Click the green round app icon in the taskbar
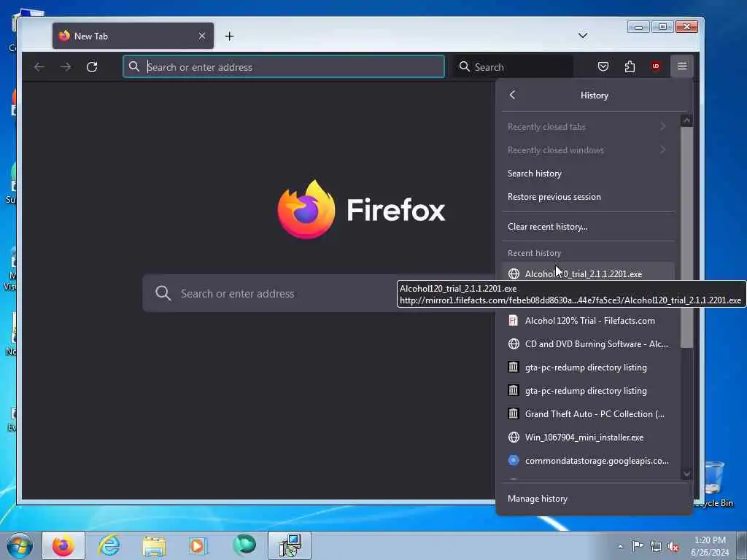747x560 pixels. coord(244,545)
